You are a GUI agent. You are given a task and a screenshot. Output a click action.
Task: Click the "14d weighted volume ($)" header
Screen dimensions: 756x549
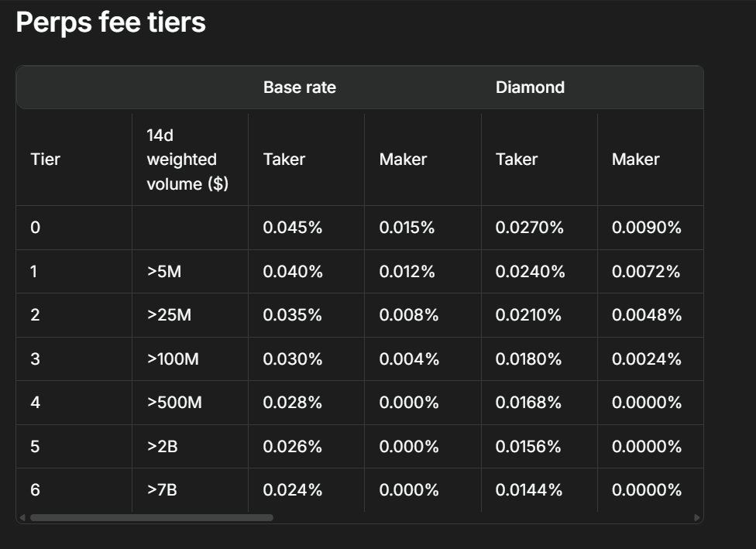tap(187, 160)
